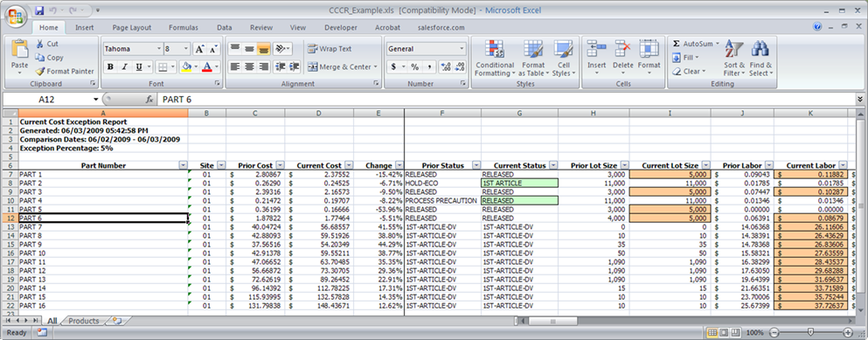Open Cell Styles gallery
This screenshot has height=340, width=868.
coord(564,59)
